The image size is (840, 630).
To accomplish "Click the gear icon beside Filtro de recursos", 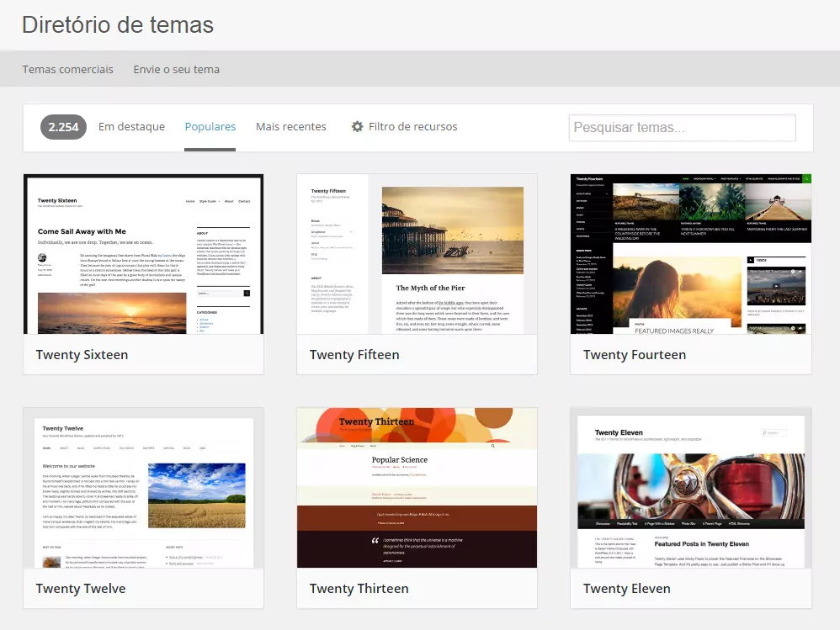I will point(357,127).
